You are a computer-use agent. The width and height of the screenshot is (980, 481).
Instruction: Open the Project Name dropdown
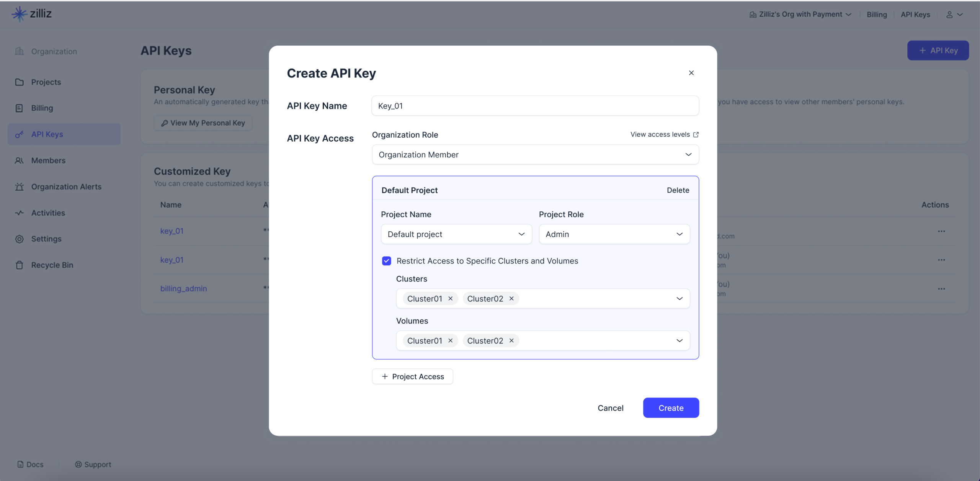[456, 234]
